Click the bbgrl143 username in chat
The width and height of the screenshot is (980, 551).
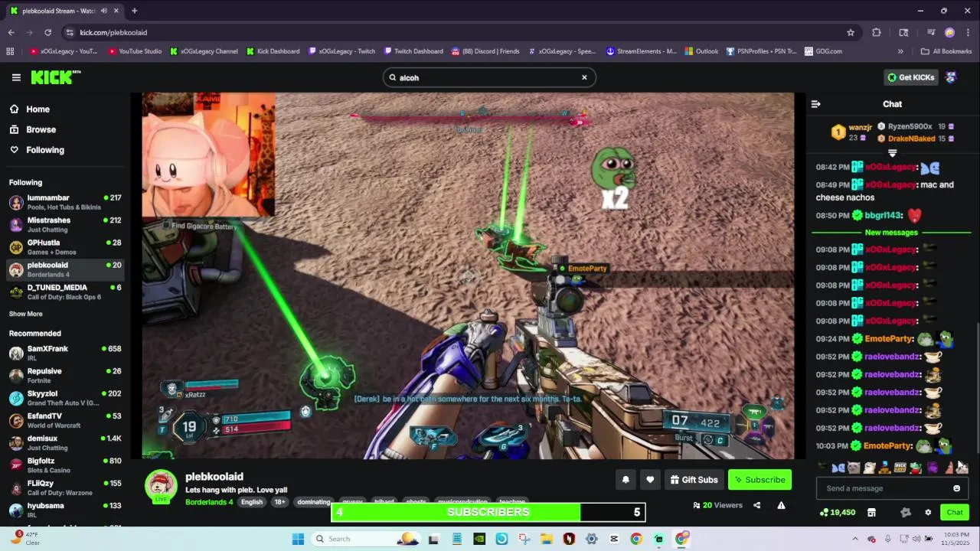click(884, 216)
